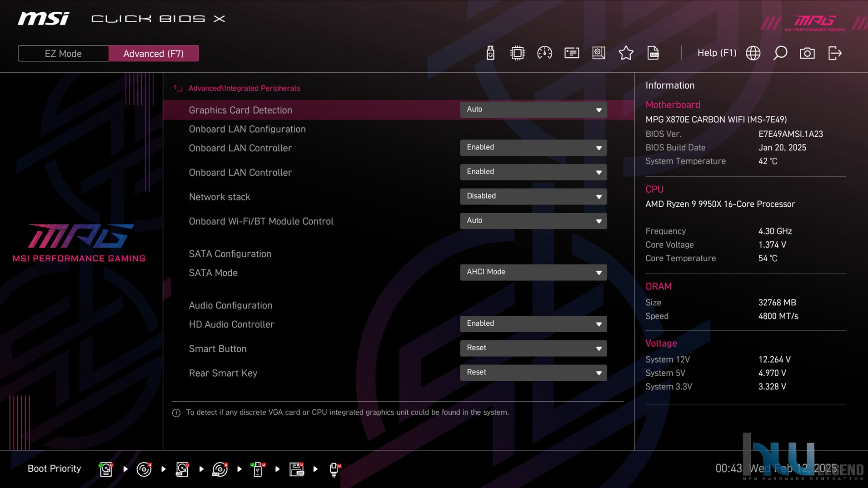
Task: Select the HD Audio Controller label
Action: point(231,324)
